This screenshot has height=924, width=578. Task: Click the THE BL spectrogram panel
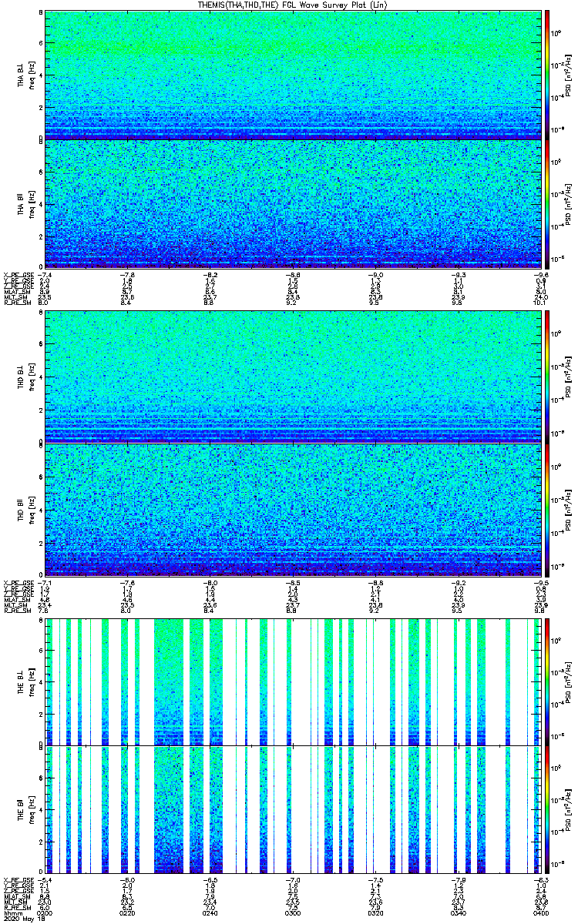coord(292,681)
